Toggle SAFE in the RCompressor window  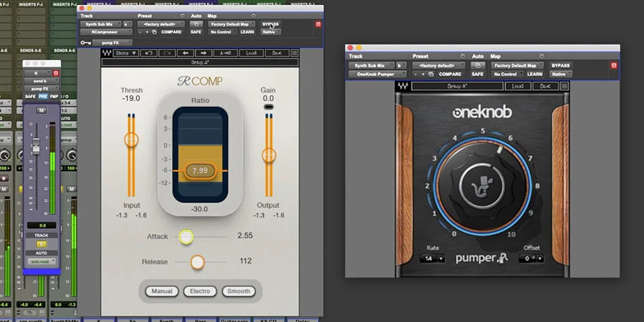tap(196, 32)
